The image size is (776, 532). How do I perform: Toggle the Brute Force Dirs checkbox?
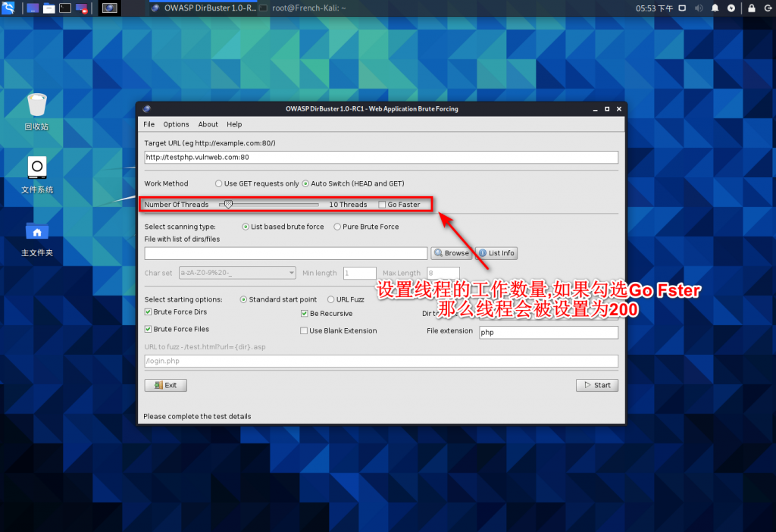pos(148,311)
